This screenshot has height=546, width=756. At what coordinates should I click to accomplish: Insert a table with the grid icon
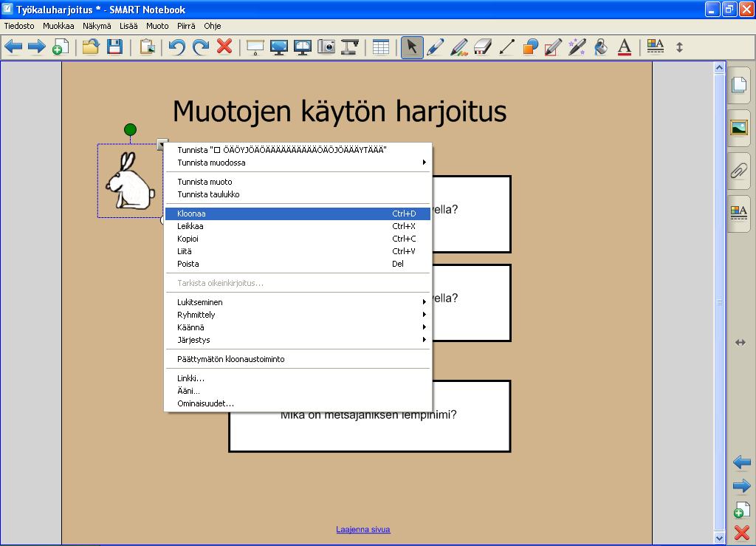[380, 47]
